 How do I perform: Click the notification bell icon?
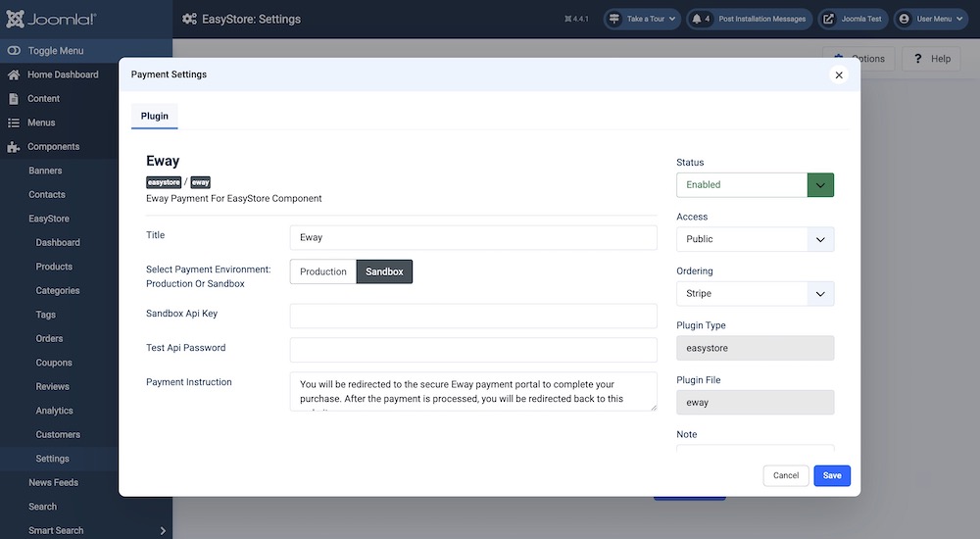[x=696, y=19]
